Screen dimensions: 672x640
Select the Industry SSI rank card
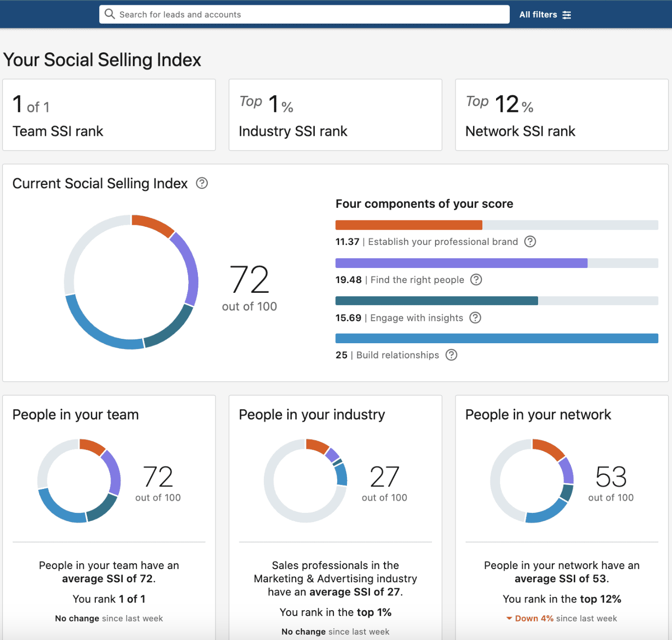pyautogui.click(x=335, y=114)
